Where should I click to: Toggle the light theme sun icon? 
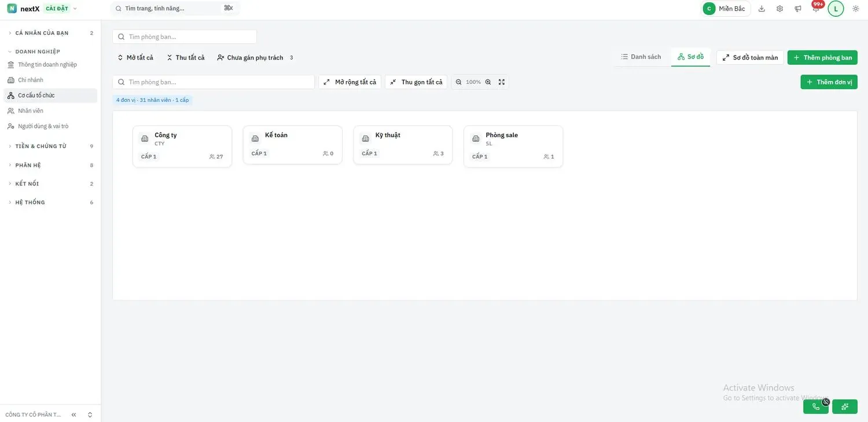click(x=856, y=9)
